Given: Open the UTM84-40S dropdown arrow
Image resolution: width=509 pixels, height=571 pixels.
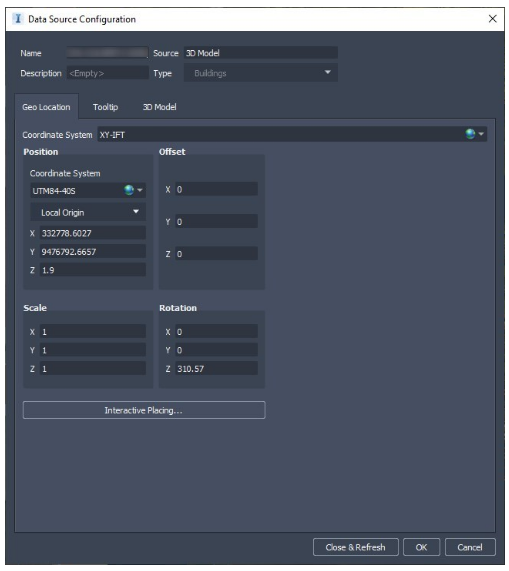Looking at the screenshot, I should [140, 190].
